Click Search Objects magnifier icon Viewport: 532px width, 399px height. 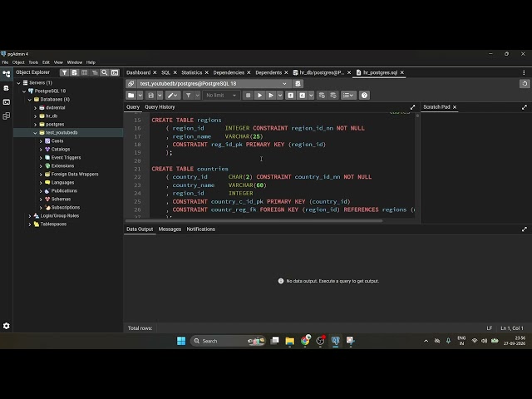(x=105, y=72)
